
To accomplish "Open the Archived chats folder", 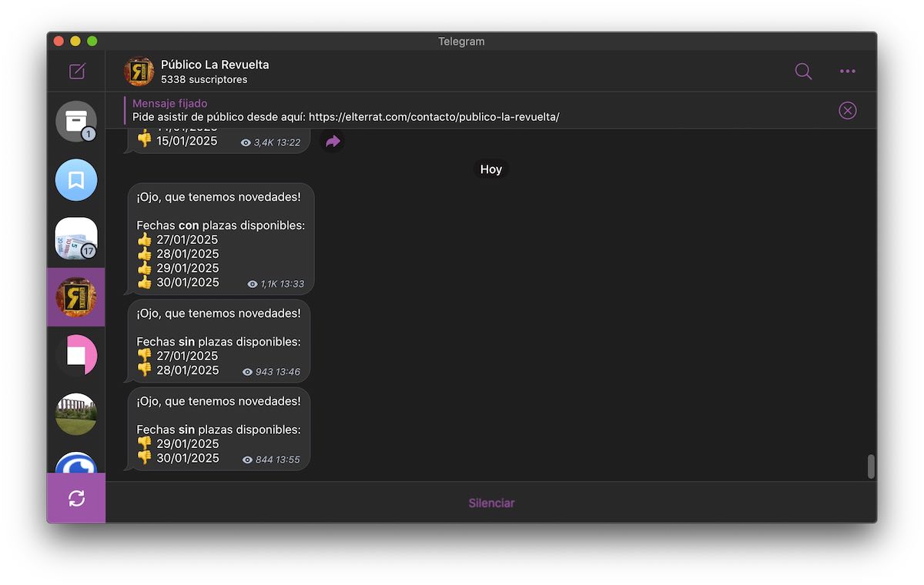I will pyautogui.click(x=76, y=122).
